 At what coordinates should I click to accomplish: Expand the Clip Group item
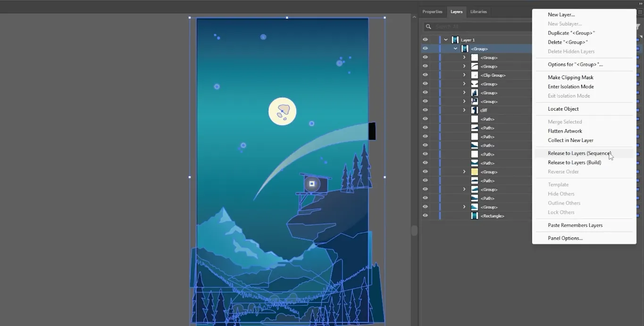coord(464,75)
